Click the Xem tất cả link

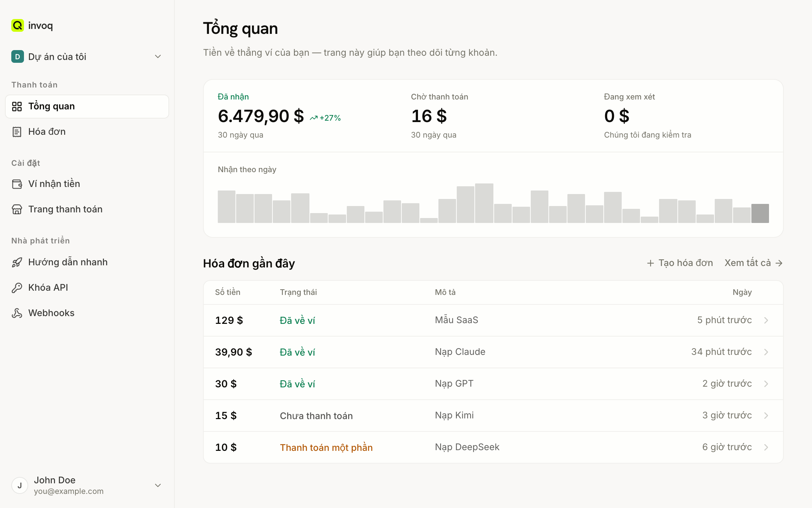753,263
